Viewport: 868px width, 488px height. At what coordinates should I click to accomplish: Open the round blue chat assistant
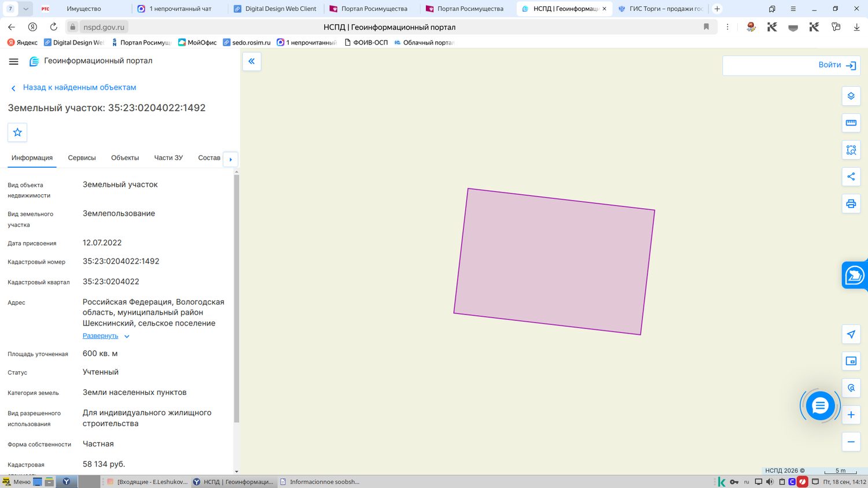click(x=820, y=406)
